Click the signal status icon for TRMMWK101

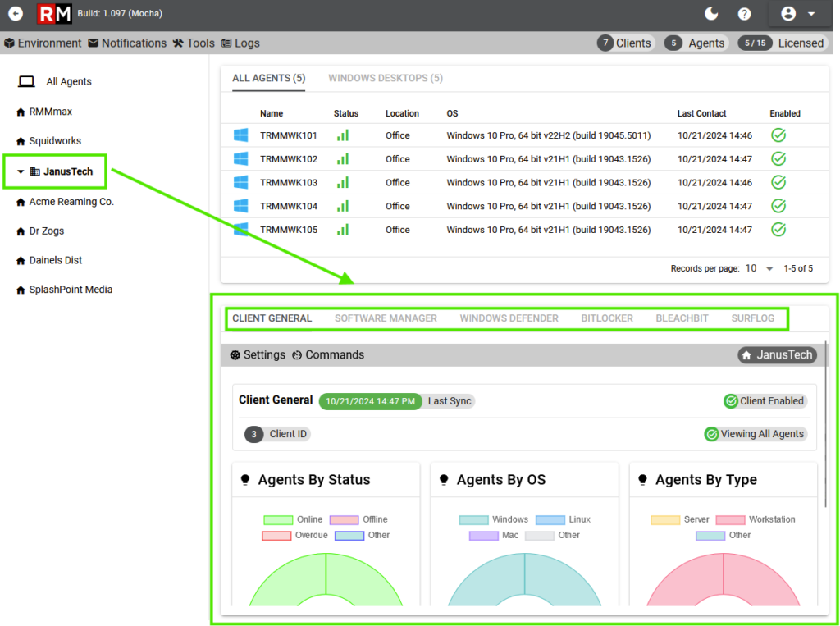pyautogui.click(x=343, y=135)
